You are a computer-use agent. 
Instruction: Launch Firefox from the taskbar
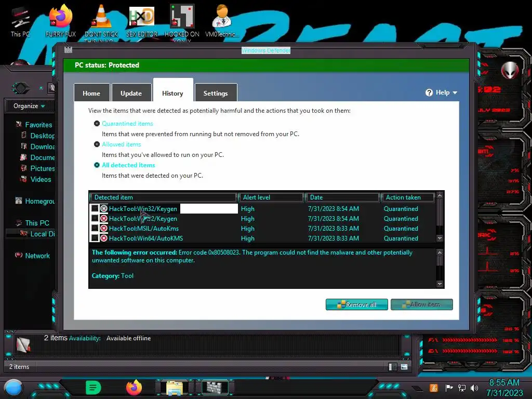[134, 388]
